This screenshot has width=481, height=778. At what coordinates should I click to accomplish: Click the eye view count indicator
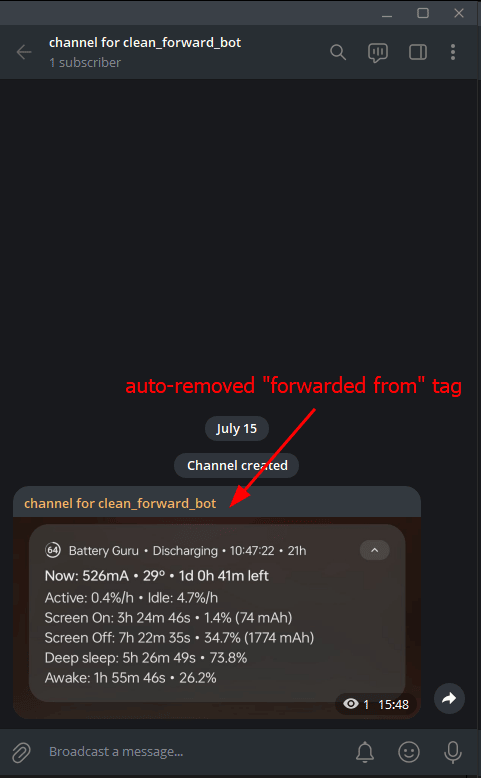[x=356, y=704]
